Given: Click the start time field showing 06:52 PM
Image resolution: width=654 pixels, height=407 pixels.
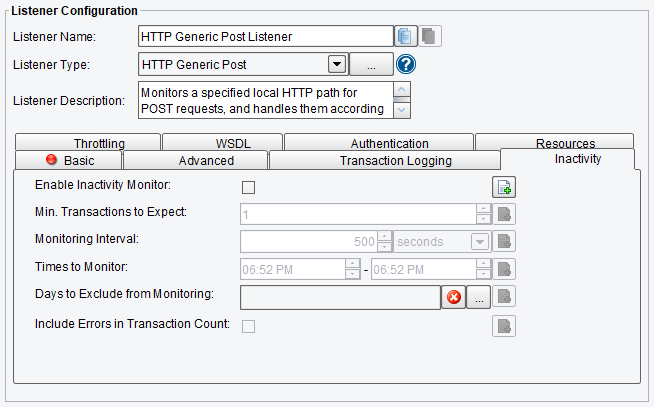Looking at the screenshot, I should point(293,269).
